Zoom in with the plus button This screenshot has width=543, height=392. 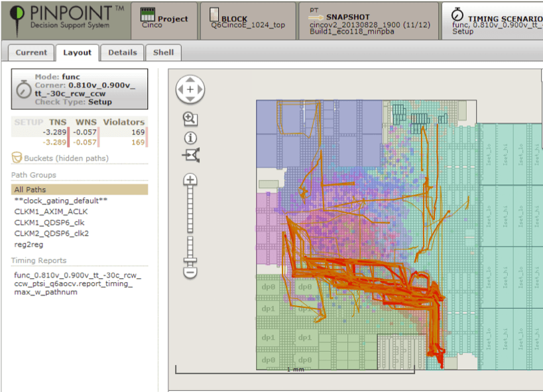190,179
